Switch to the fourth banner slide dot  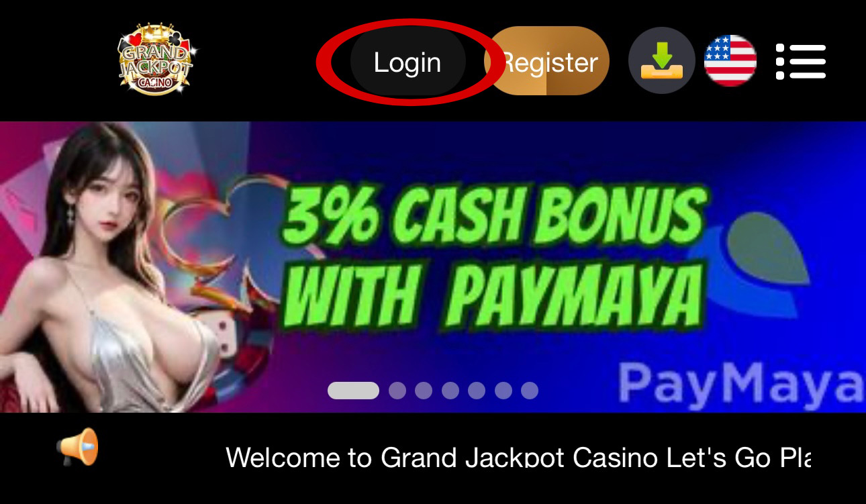pos(450,391)
